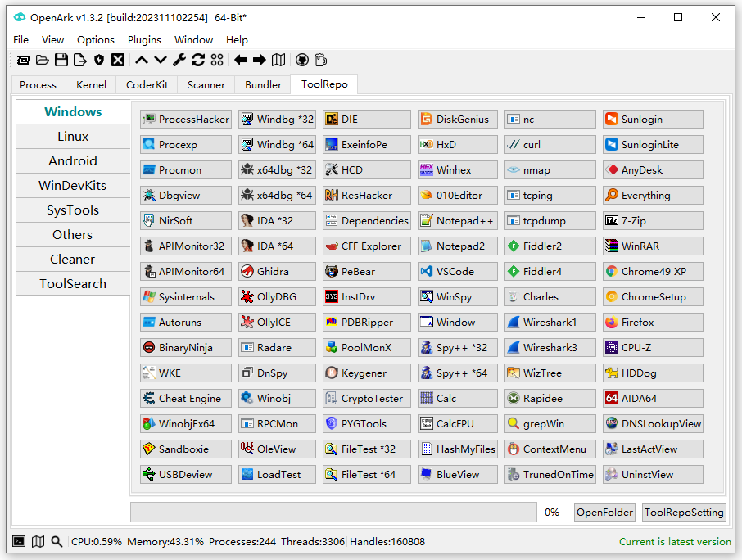Screen dimensions: 742x560
Task: Click the ticket icon in the toolbar
Action: click(23, 60)
